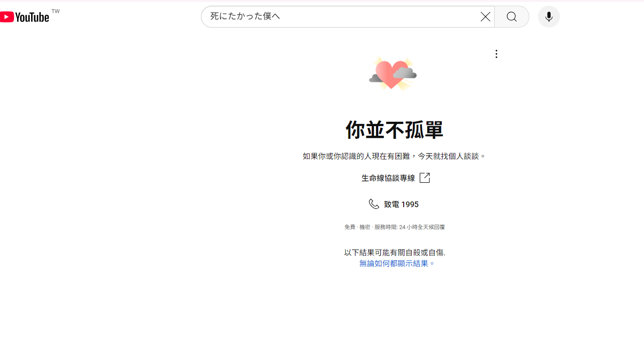Click the 你並不孤單 heading
Image resolution: width=644 pixels, height=353 pixels.
(x=394, y=130)
